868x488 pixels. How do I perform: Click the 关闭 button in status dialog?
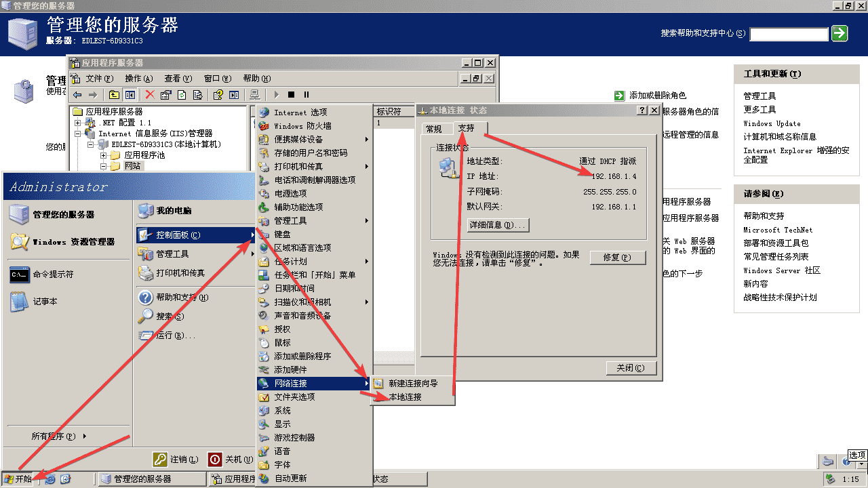[631, 367]
